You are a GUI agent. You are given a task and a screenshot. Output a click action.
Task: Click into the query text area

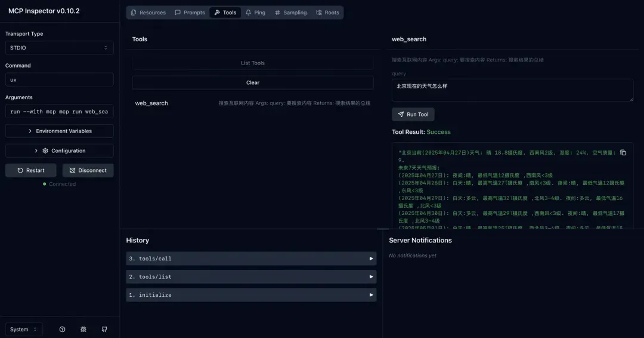[512, 90]
